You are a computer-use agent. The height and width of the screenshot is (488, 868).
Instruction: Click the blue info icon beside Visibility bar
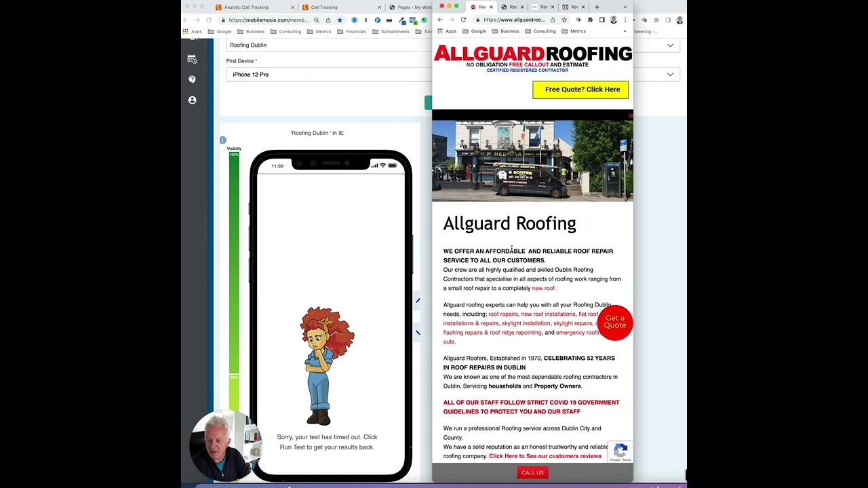pos(222,140)
